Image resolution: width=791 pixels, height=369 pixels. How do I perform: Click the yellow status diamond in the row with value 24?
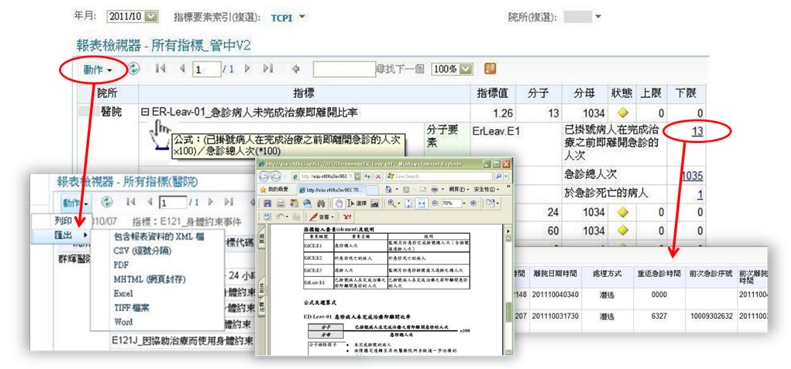[x=623, y=213]
